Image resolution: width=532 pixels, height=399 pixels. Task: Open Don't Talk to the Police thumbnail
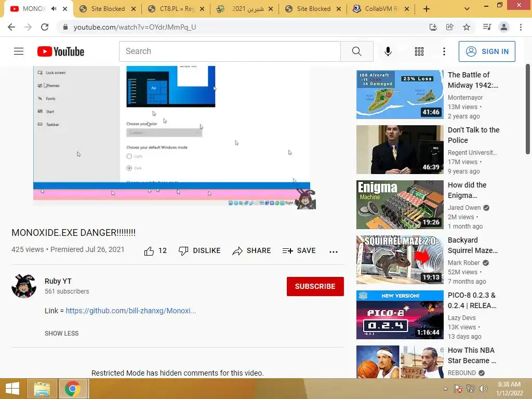point(400,149)
